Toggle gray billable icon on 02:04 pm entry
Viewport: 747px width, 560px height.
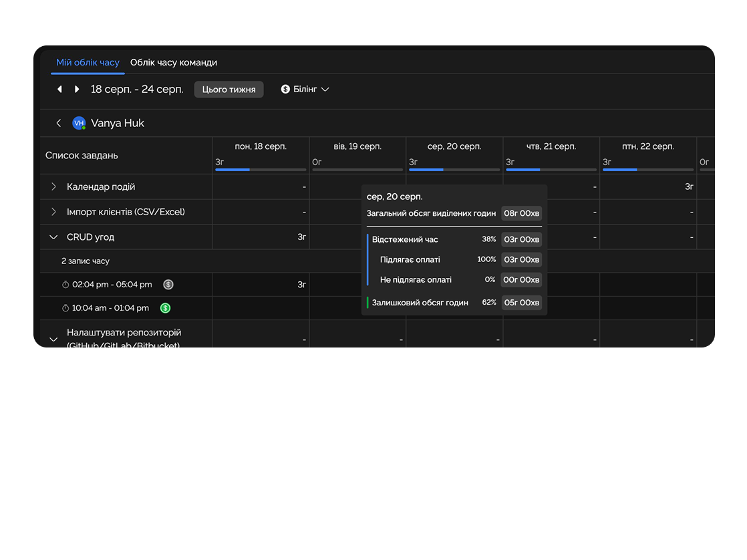click(x=168, y=285)
